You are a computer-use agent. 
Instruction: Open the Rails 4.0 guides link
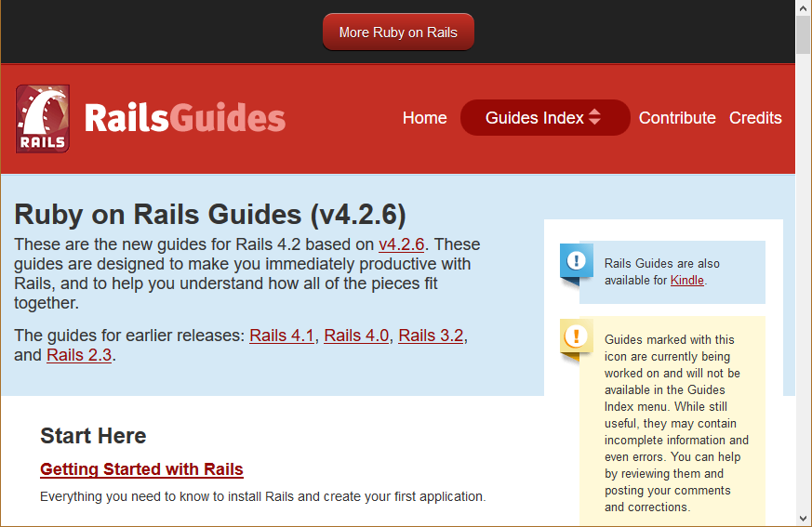pyautogui.click(x=356, y=336)
